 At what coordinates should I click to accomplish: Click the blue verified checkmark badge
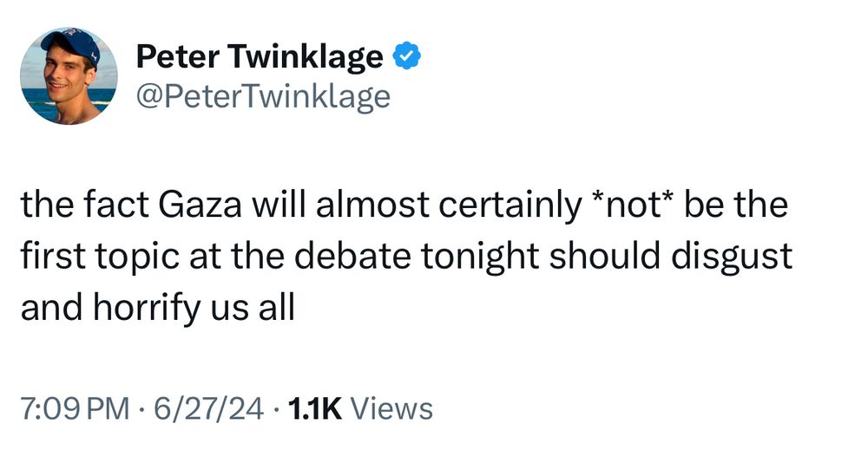[x=407, y=57]
